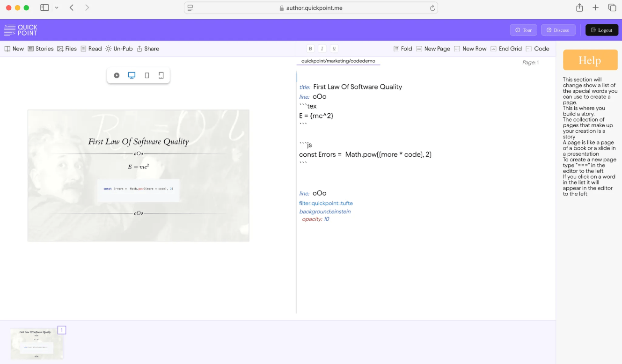Click the author.quickpoint.me address bar
This screenshot has width=622, height=364.
[x=311, y=8]
